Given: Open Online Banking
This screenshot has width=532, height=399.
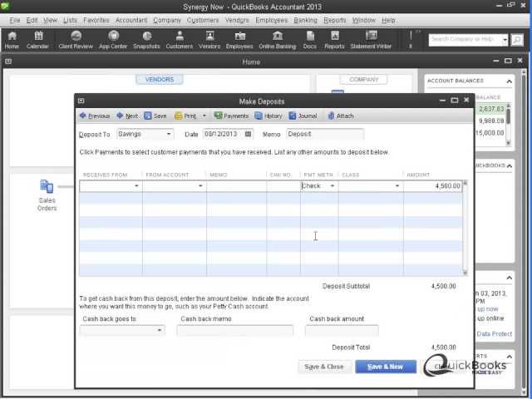Looking at the screenshot, I should tap(278, 40).
